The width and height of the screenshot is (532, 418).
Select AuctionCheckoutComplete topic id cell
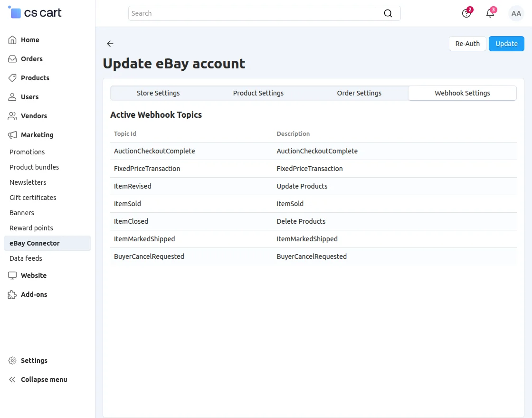154,151
